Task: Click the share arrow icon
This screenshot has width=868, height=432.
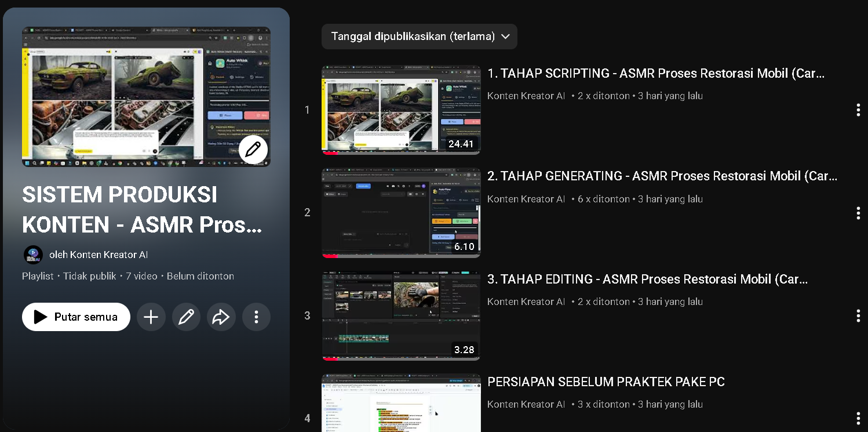Action: (221, 317)
